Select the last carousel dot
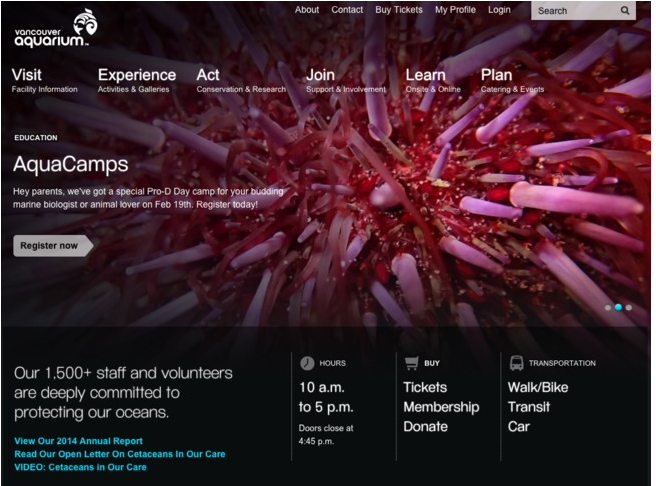This screenshot has width=656, height=486. [629, 307]
